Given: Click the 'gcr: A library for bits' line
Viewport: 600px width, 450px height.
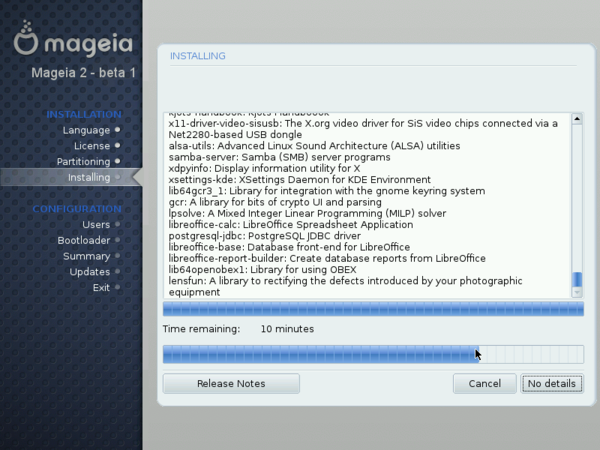Looking at the screenshot, I should pyautogui.click(x=275, y=202).
